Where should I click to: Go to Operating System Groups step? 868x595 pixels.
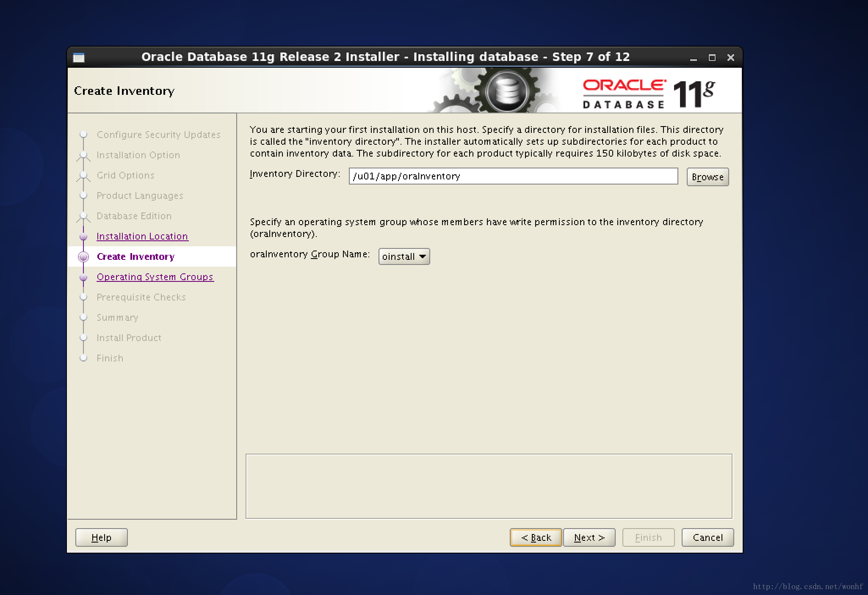[155, 277]
